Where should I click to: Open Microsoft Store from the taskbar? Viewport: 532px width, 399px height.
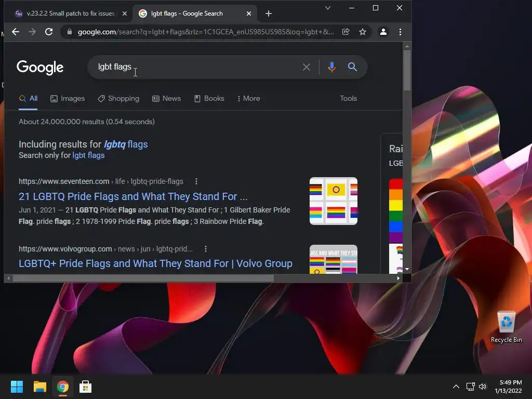click(x=85, y=387)
